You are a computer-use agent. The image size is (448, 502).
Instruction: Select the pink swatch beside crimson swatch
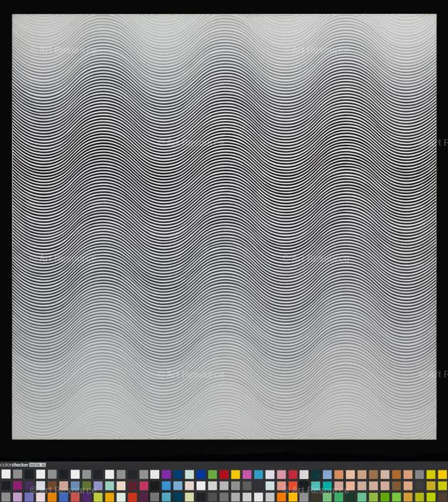coord(281,474)
